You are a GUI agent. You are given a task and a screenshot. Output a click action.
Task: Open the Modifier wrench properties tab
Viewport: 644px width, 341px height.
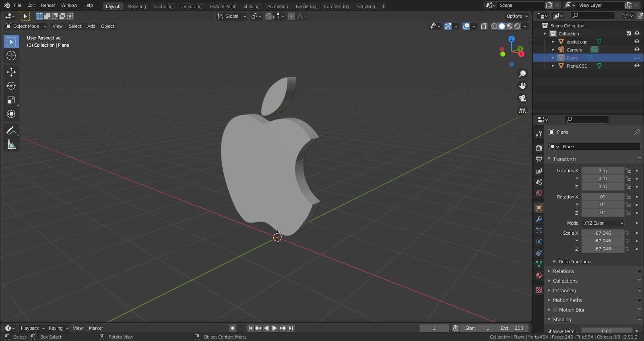(539, 219)
